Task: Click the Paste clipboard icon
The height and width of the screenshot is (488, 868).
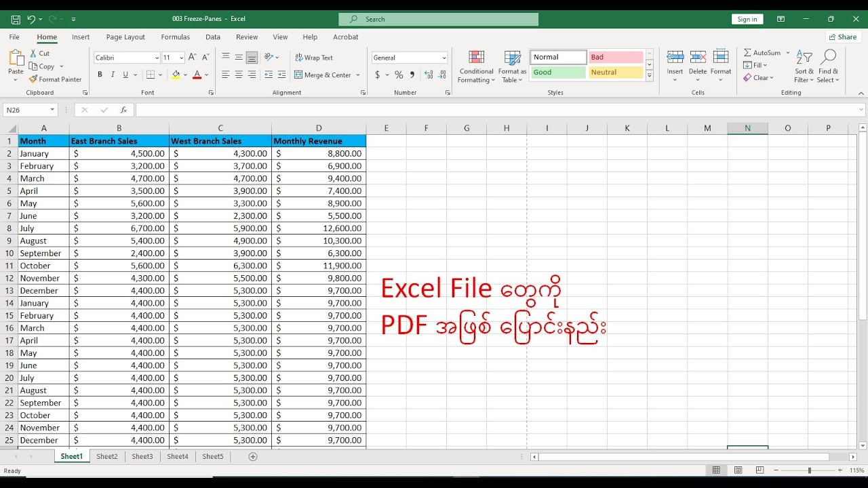Action: pos(16,59)
